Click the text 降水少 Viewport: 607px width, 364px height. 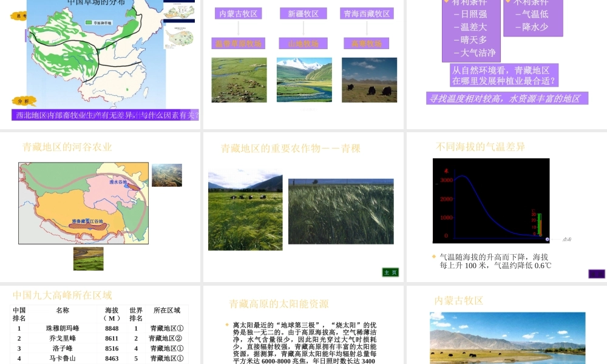point(535,27)
